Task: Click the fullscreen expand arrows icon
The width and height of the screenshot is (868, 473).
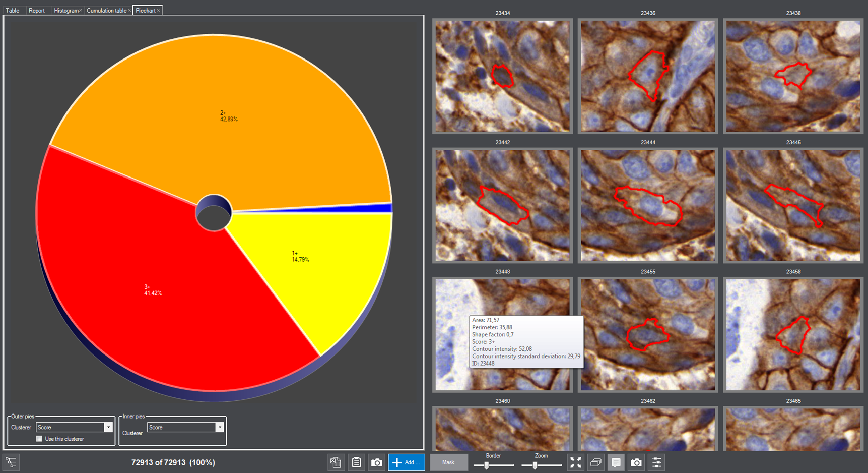Action: tap(576, 462)
